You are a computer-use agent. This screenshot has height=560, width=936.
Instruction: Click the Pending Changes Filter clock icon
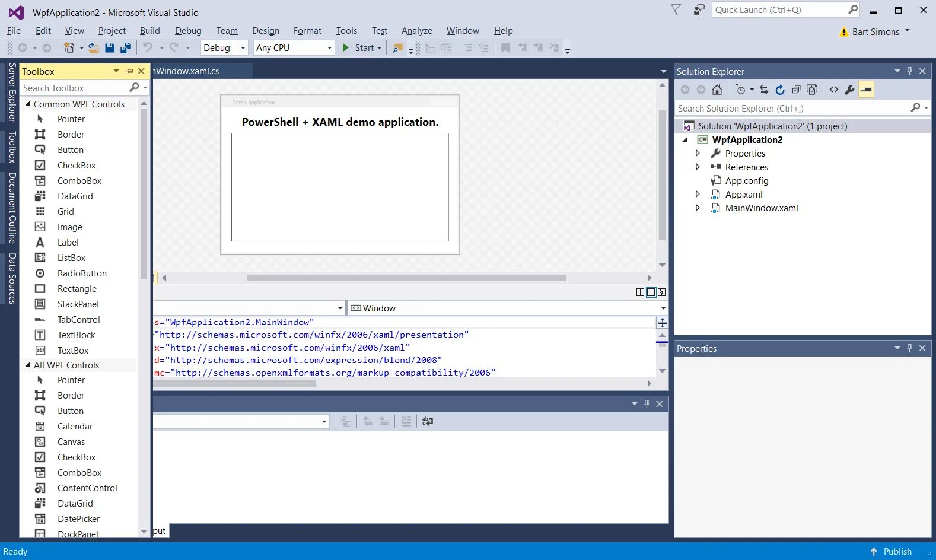(740, 90)
